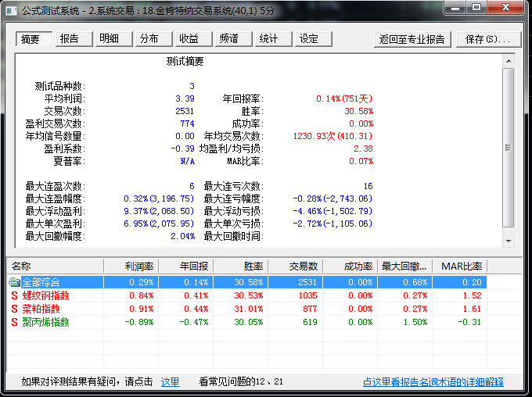This screenshot has width=532, height=397.
Task: Click the S icon beside 螺纹钢指数
Action: [x=14, y=295]
